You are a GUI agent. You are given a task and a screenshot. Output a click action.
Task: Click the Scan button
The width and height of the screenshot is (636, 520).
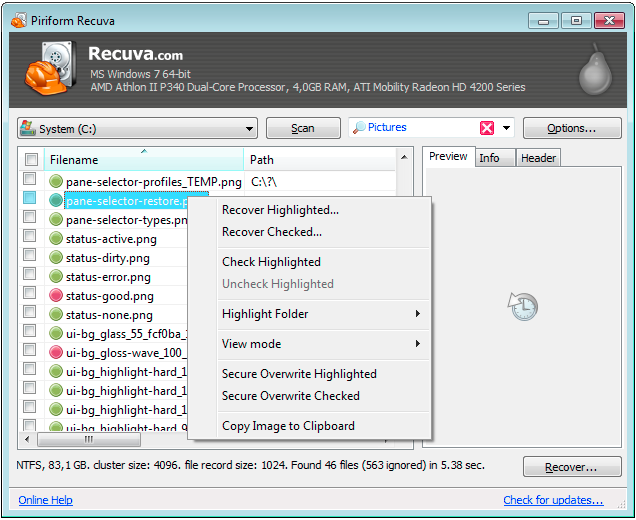coord(303,128)
